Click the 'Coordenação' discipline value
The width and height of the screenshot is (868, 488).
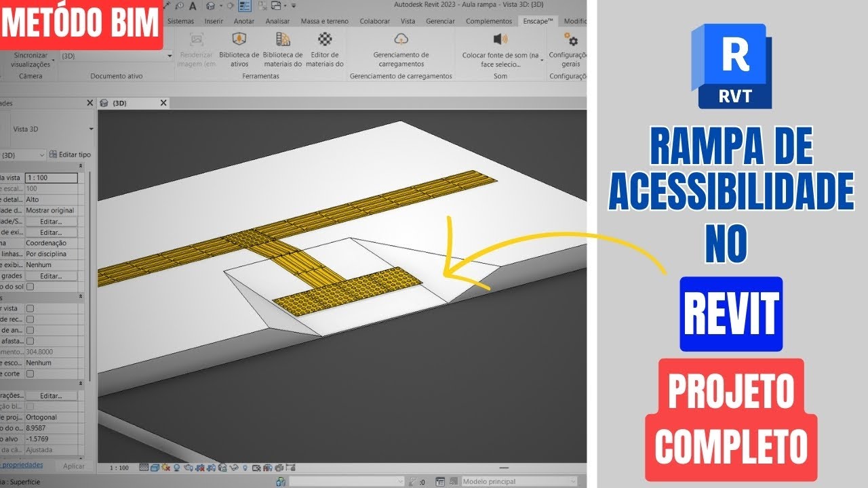47,243
